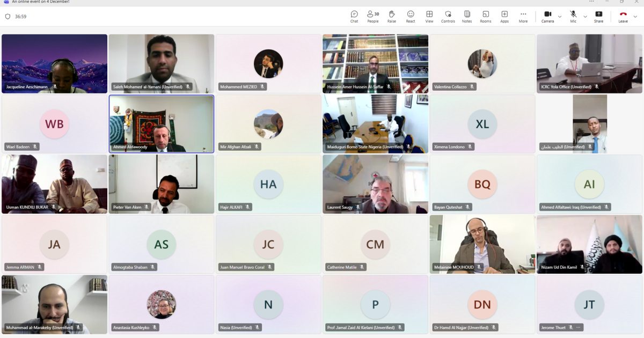Toggle the Mic mute state
Image resolution: width=644 pixels, height=338 pixels.
pos(573,17)
